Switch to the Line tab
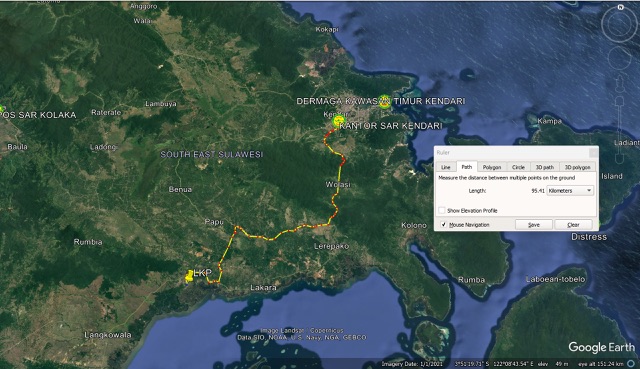Screen dimensions: 640x369 pos(446,167)
